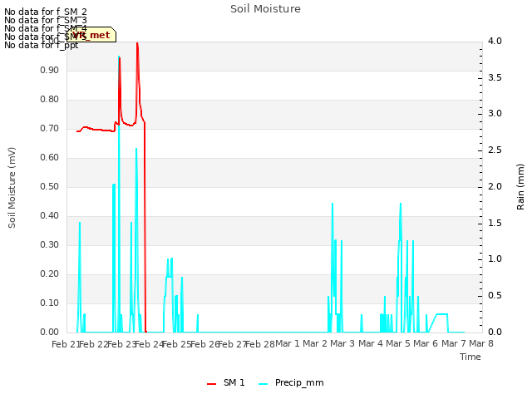532x399 pixels.
Task: Click the Mar 5 x-axis tick label
Action: click(x=398, y=343)
